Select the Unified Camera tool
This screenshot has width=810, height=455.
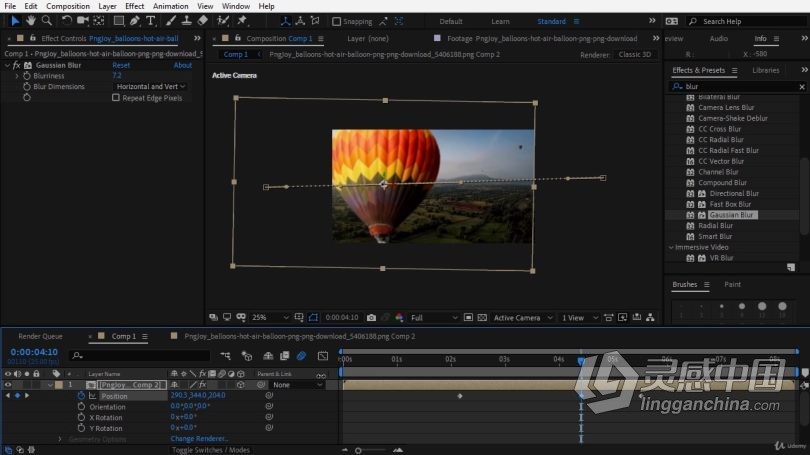click(x=82, y=21)
